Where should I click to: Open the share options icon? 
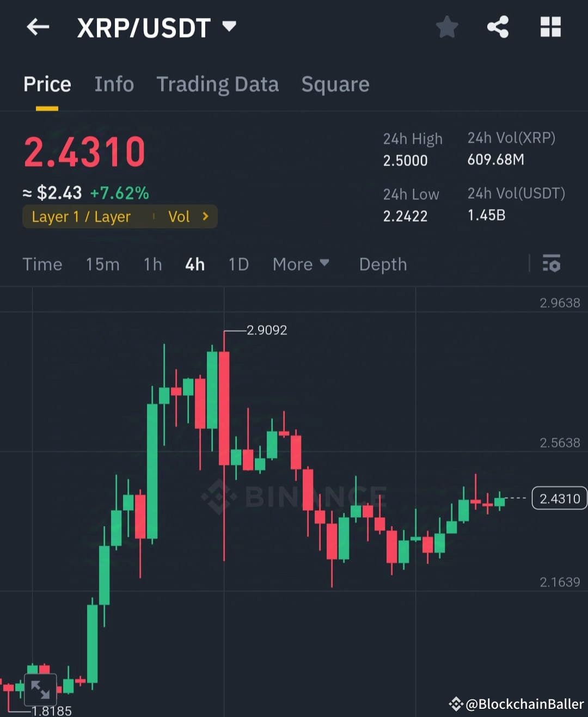(497, 27)
